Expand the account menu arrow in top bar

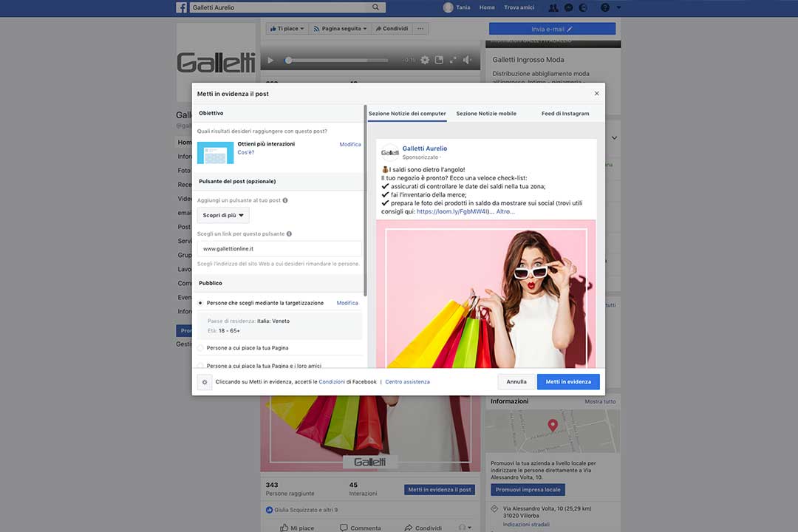619,7
